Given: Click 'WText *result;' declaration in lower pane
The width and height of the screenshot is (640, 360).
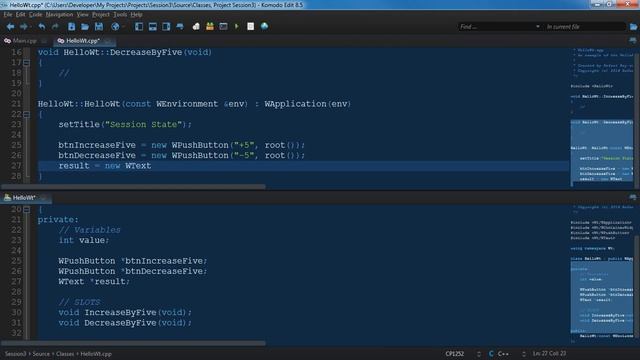Looking at the screenshot, I should (94, 282).
